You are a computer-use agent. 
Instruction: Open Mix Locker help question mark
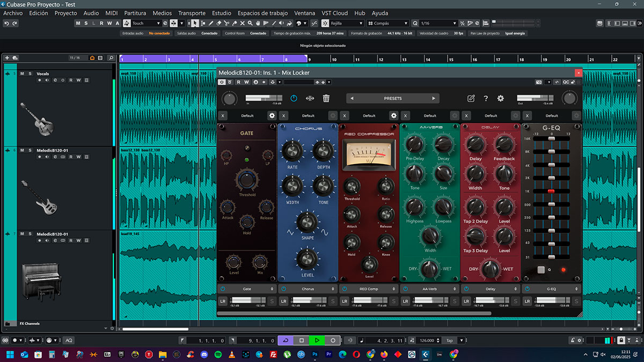pos(486,98)
